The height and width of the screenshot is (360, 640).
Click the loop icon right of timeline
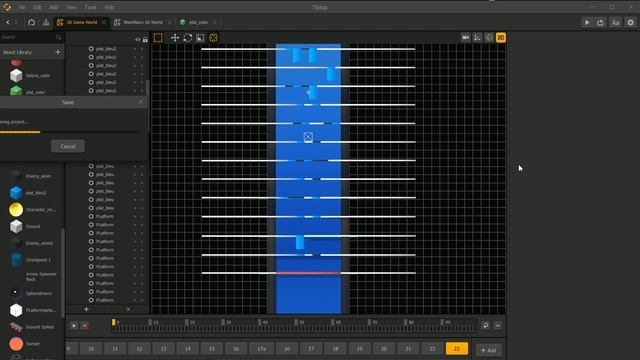(x=485, y=325)
